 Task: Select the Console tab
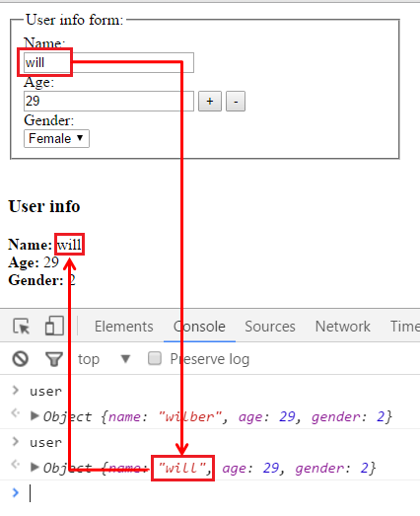(x=199, y=327)
